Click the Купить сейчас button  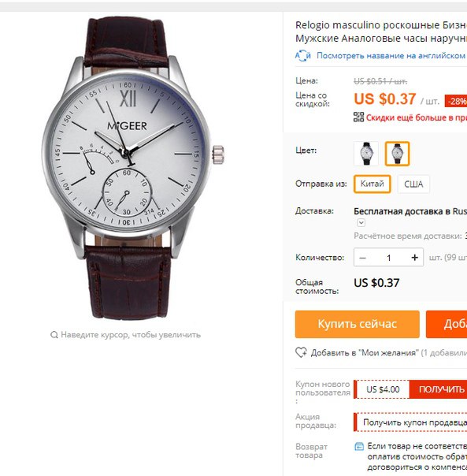coord(358,324)
